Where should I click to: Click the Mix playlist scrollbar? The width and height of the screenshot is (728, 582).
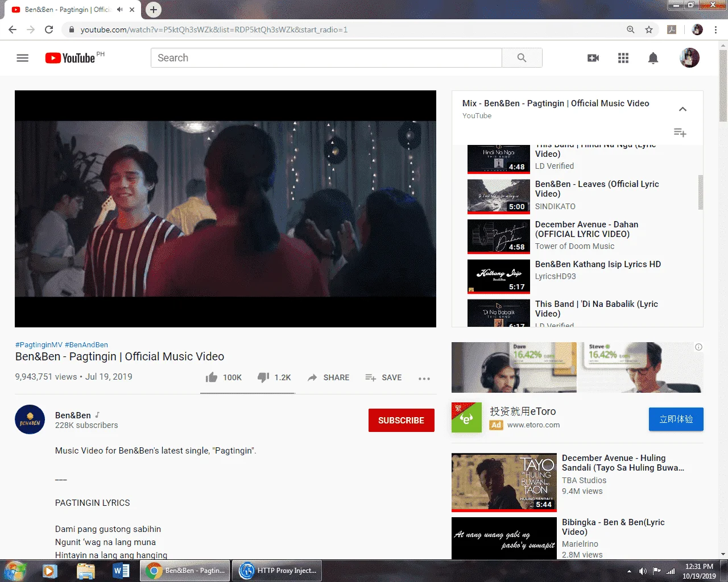701,192
